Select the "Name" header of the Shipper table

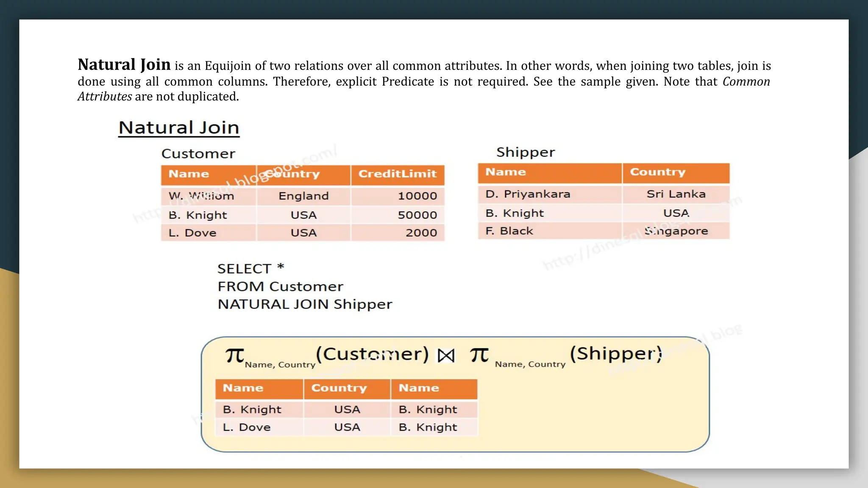point(550,173)
